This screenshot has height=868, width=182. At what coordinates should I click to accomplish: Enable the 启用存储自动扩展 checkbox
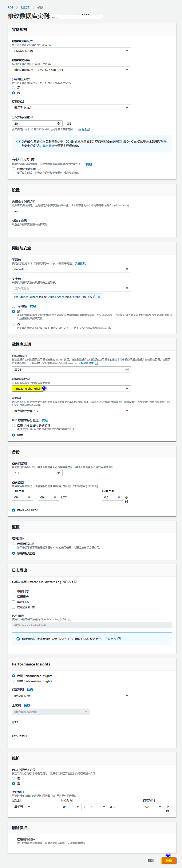[x=13, y=169]
